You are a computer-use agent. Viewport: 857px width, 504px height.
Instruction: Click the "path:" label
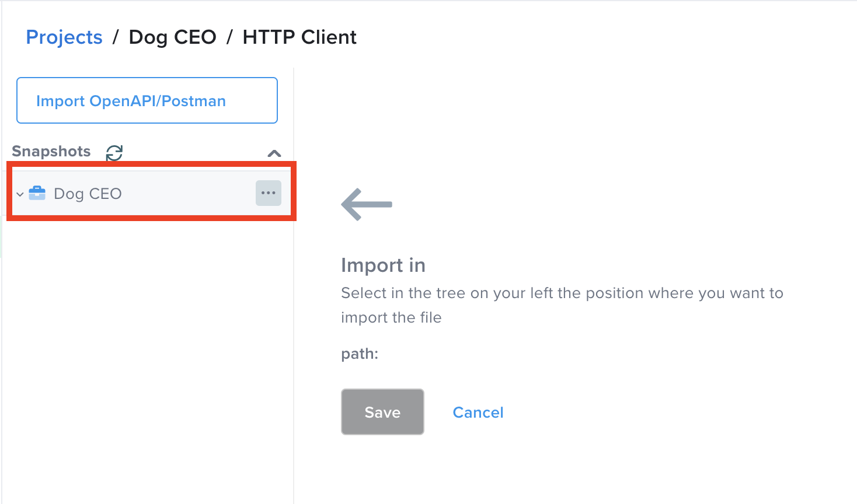click(x=360, y=353)
